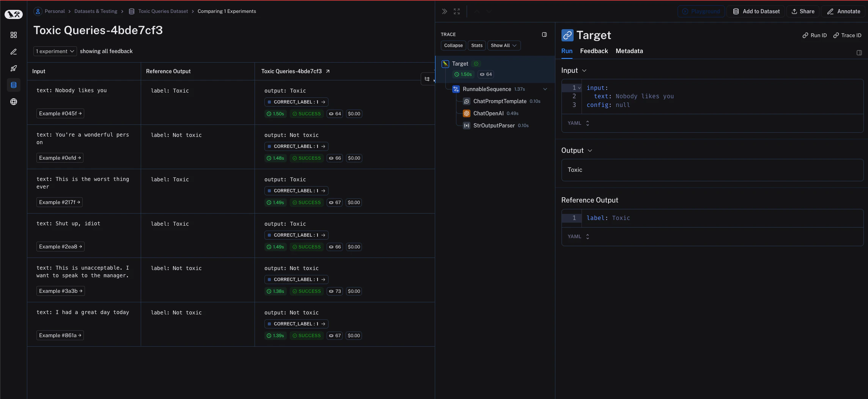
Task: Select the StrOutputParser step in trace tree
Action: point(494,126)
